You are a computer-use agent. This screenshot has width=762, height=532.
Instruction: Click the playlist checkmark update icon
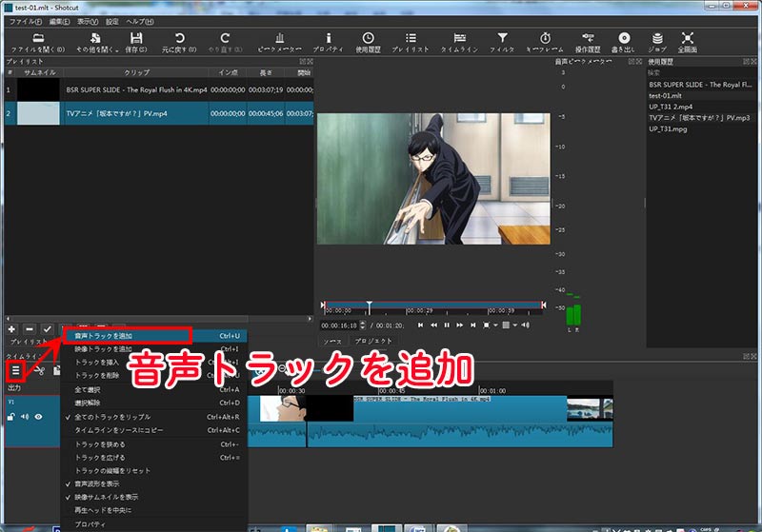point(47,329)
